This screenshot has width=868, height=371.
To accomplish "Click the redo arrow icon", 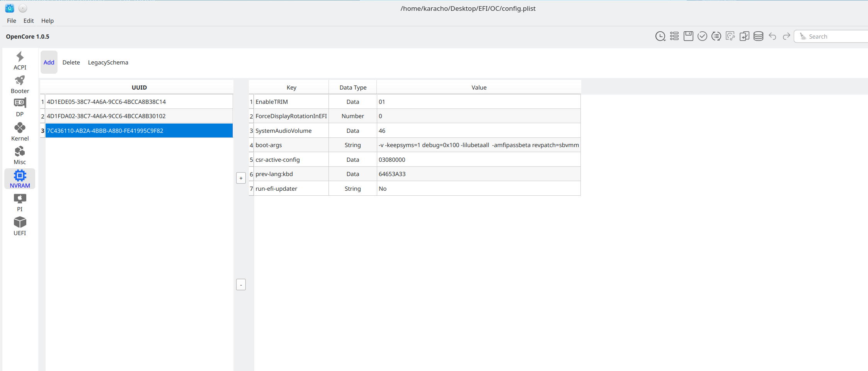I will click(786, 36).
